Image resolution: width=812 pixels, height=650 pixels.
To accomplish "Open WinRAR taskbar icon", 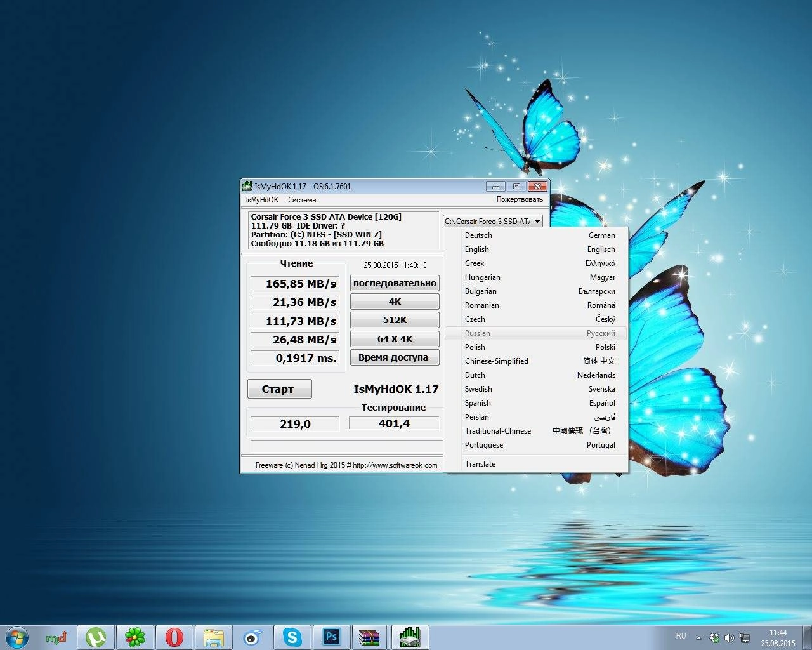I will 370,637.
